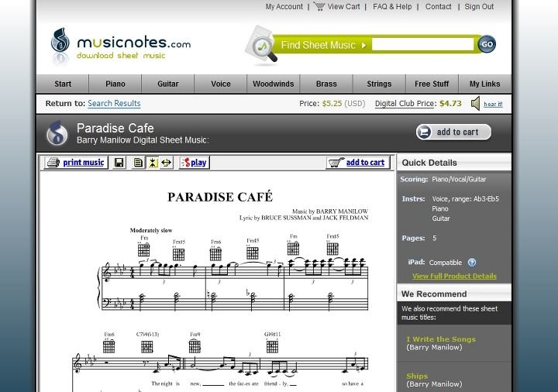
Task: Select the single page view icon
Action: coord(138,163)
